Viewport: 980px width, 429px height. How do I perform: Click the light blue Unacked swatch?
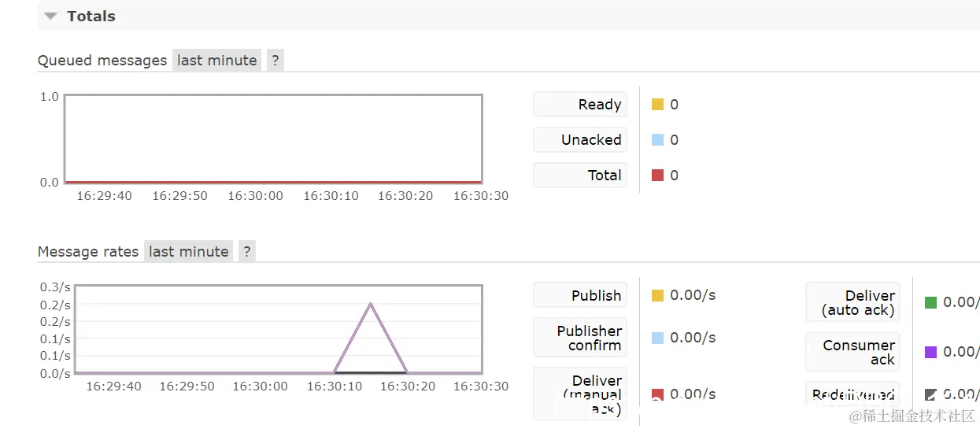pos(658,139)
